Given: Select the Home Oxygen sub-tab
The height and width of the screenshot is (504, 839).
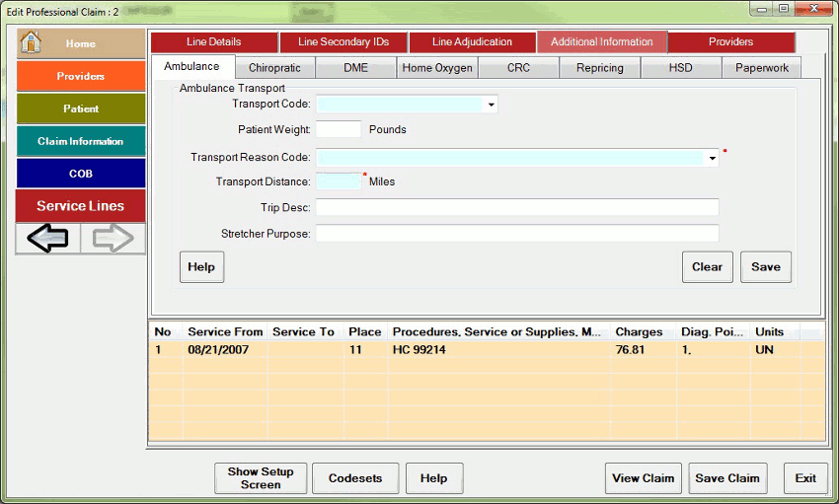Looking at the screenshot, I should (437, 68).
